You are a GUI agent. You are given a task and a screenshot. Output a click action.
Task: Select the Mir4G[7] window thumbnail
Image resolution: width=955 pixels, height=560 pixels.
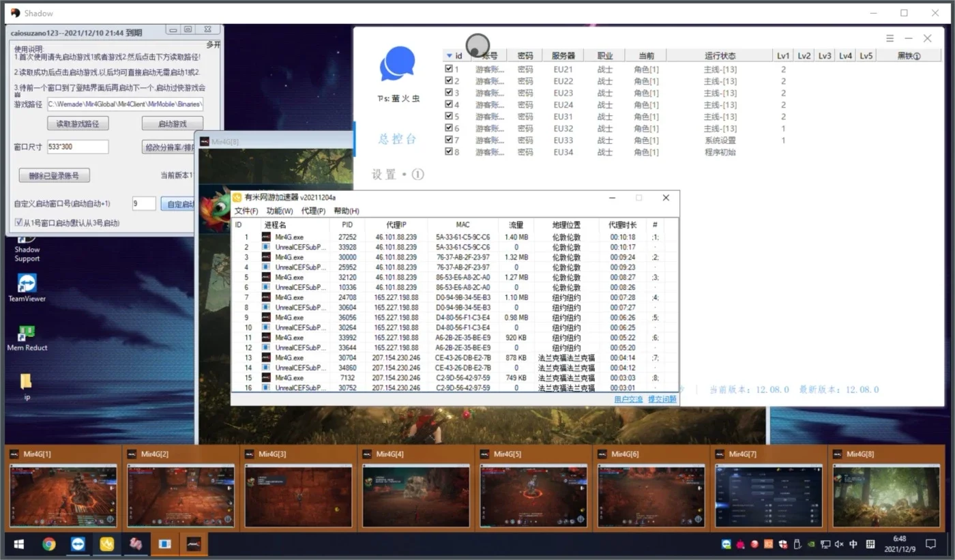coord(768,487)
